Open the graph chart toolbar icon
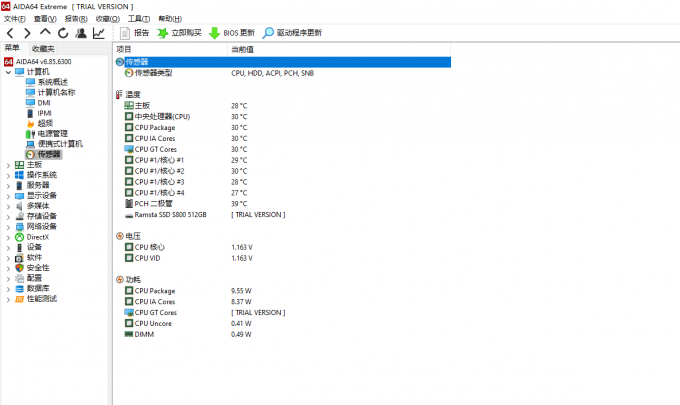This screenshot has width=680, height=405. (x=99, y=33)
